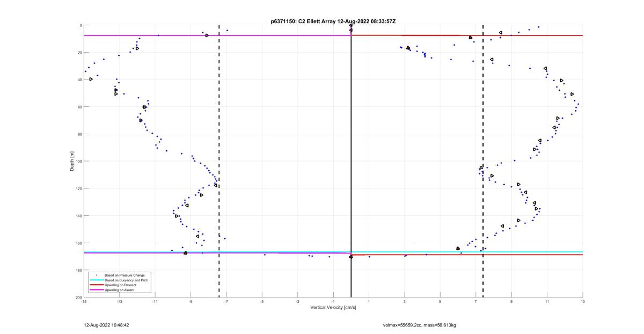Click x-axis tick label '-11'
The width and height of the screenshot is (644, 334).
(x=155, y=302)
